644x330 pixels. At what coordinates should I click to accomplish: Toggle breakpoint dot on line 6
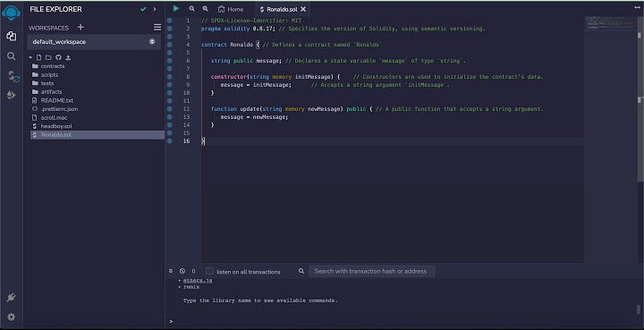click(x=169, y=61)
